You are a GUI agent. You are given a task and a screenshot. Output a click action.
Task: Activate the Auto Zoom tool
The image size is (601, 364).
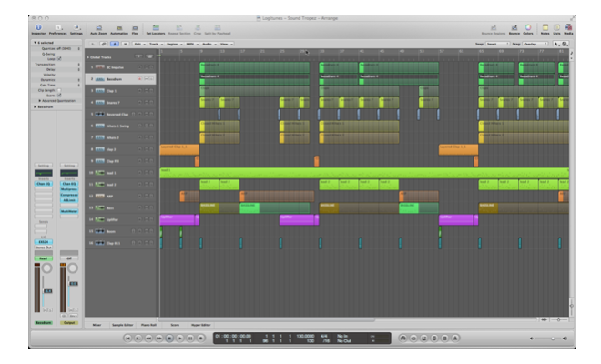coord(98,29)
